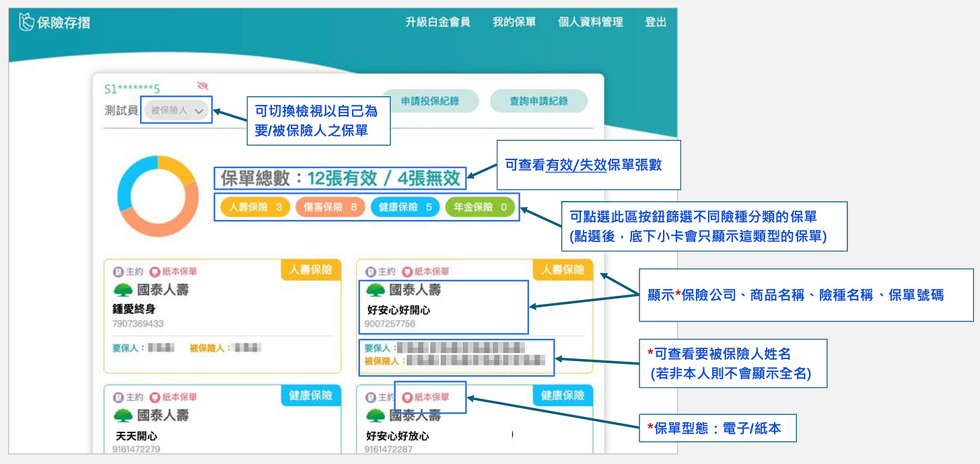Filter policies by 健康保險 pill
The width and height of the screenshot is (980, 464).
(405, 207)
